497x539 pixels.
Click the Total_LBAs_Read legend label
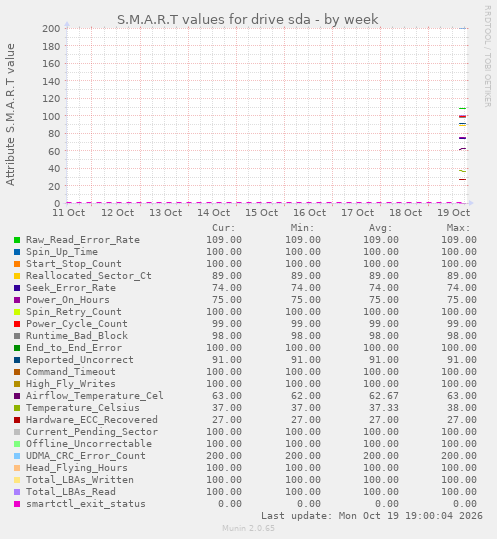pos(71,492)
